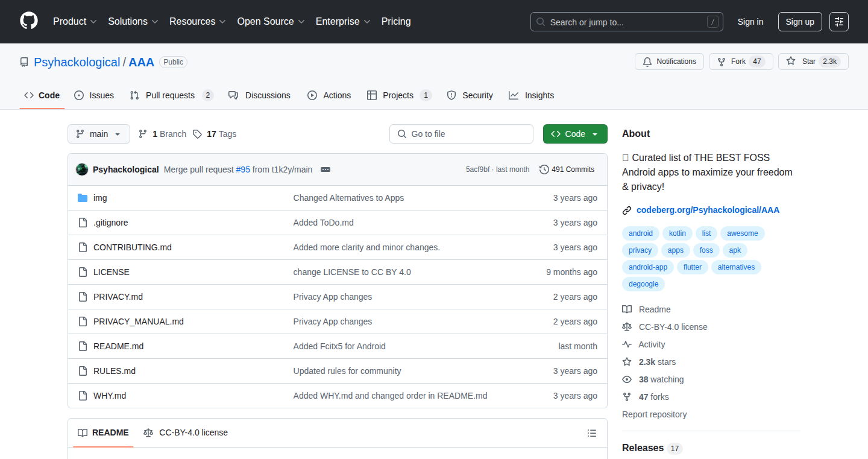This screenshot has width=868, height=459.
Task: Open commit hash 5acf9bf
Action: (477, 169)
